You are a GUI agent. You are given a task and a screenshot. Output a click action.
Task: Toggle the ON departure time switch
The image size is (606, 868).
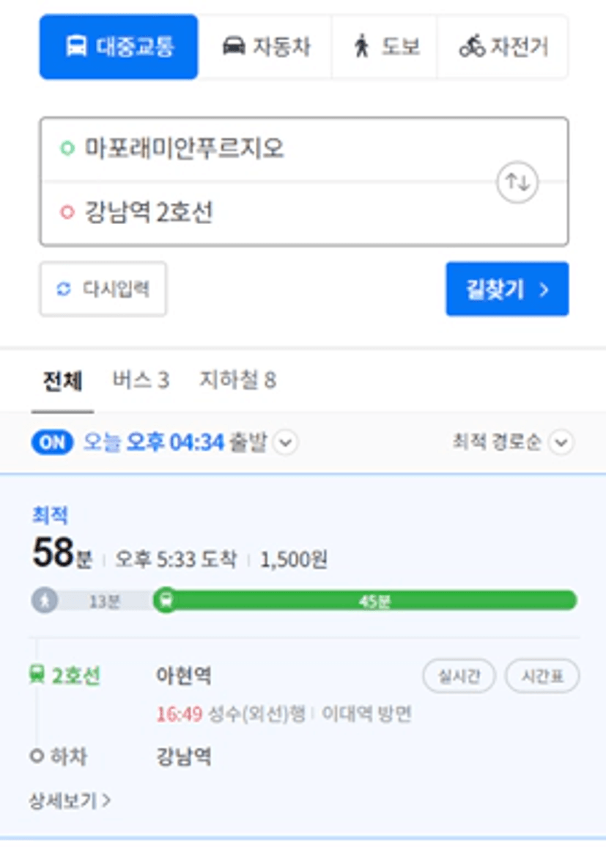(52, 442)
